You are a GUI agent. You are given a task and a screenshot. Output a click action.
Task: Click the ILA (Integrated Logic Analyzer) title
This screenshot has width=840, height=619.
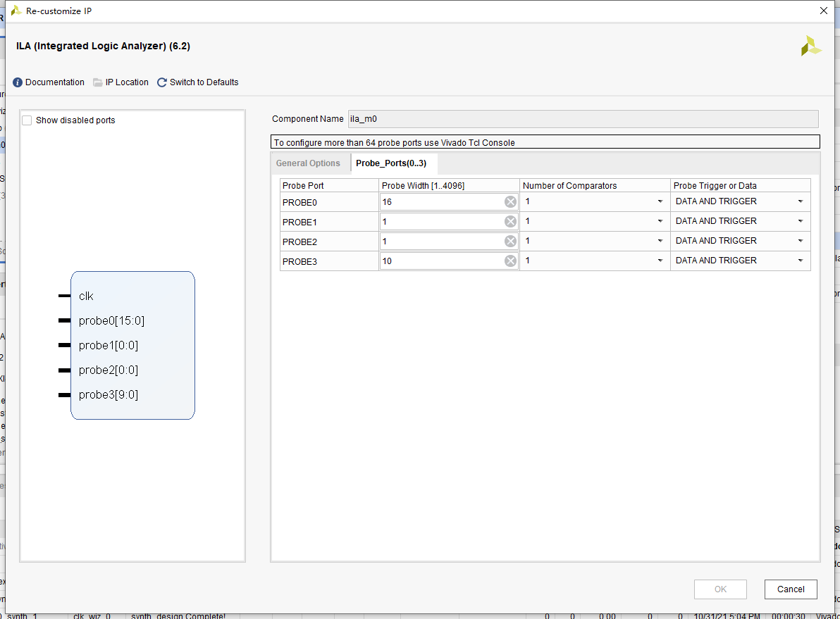point(103,46)
